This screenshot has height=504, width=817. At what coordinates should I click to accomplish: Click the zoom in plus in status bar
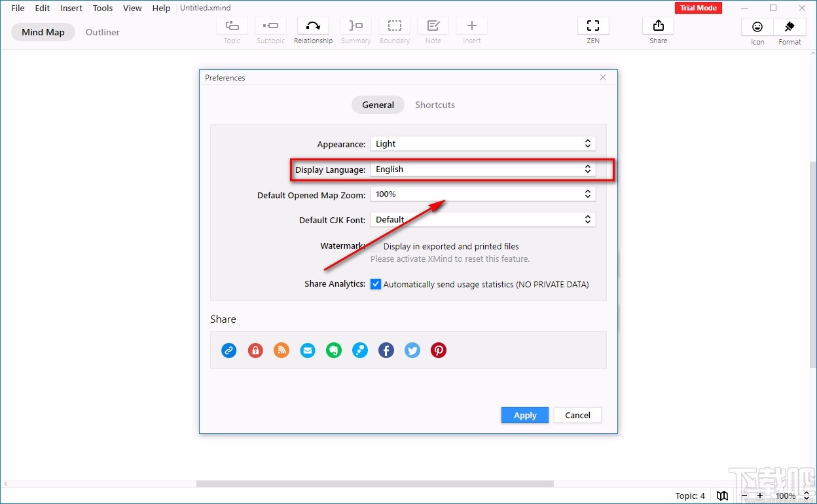[x=759, y=495]
